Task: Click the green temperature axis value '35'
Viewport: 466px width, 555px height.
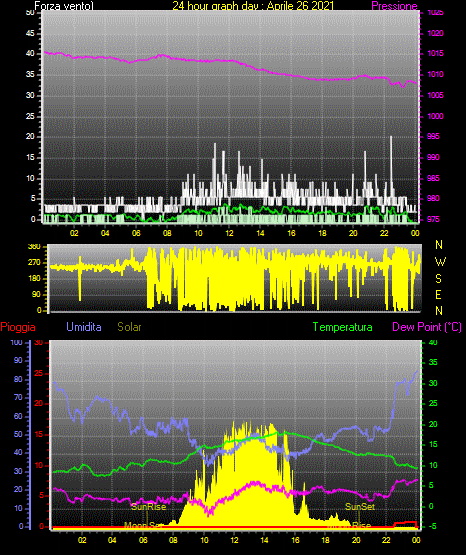Action: [433, 362]
